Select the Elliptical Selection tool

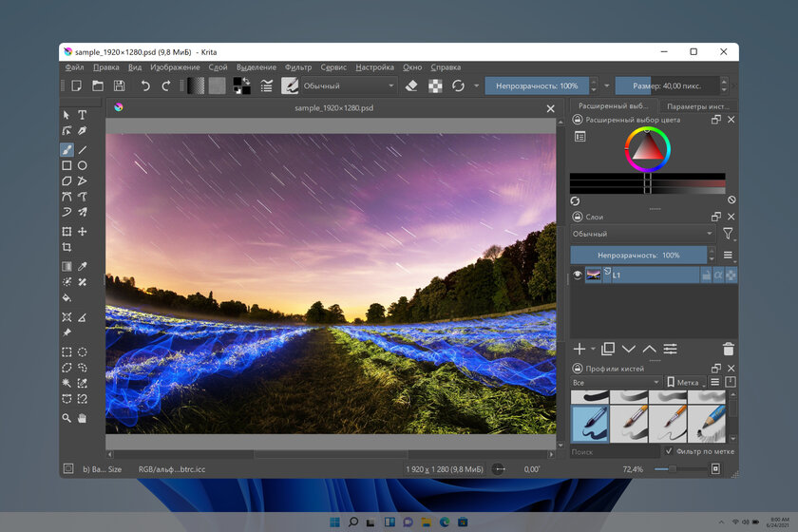coord(82,352)
